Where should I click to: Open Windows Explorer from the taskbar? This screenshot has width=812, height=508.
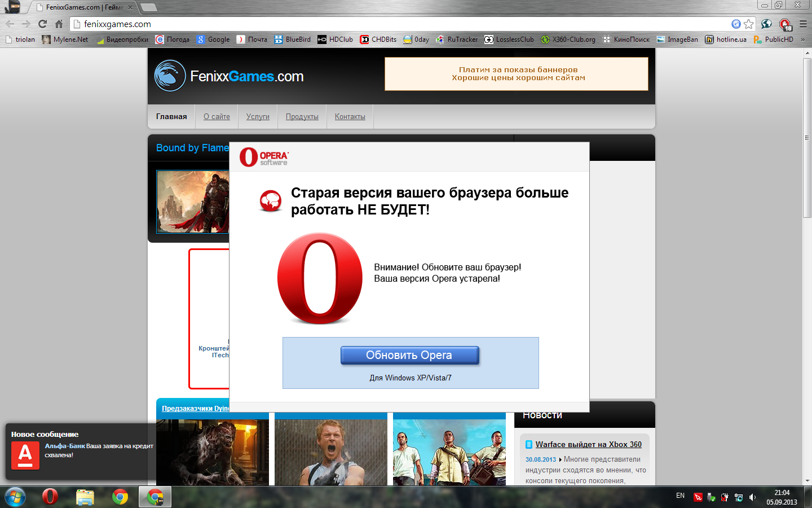(85, 497)
